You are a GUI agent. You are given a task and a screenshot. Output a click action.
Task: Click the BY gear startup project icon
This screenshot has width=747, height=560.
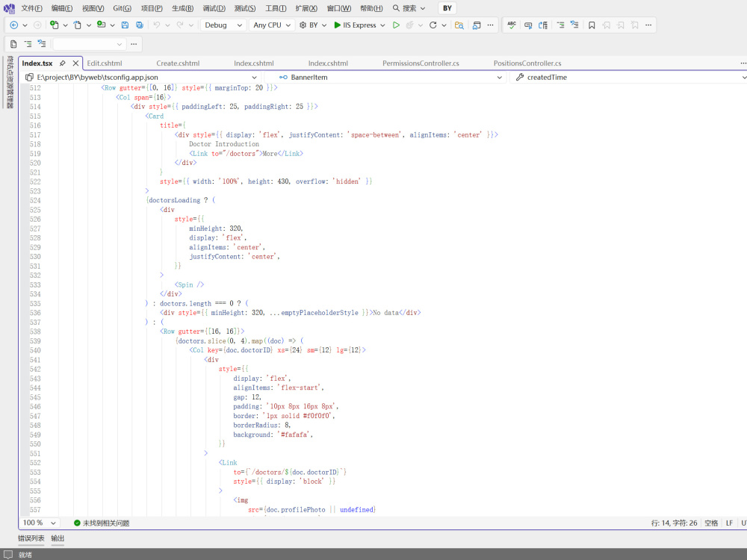click(303, 25)
